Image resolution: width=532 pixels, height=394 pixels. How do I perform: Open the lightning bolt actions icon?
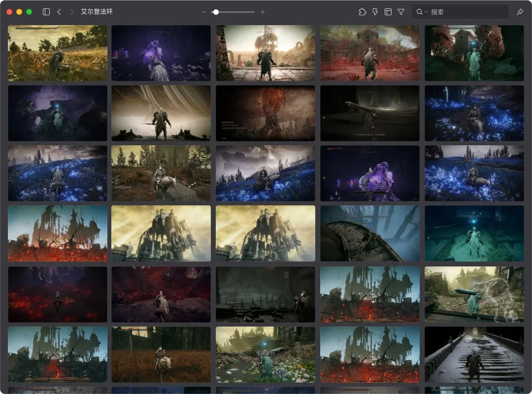pyautogui.click(x=375, y=12)
